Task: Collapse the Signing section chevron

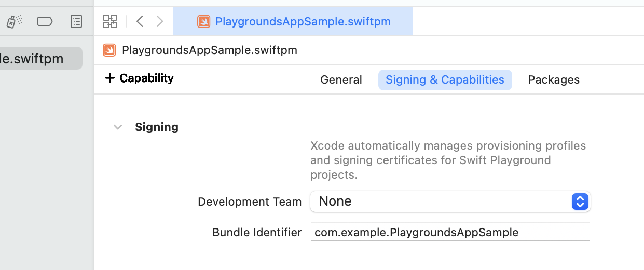Action: tap(118, 127)
